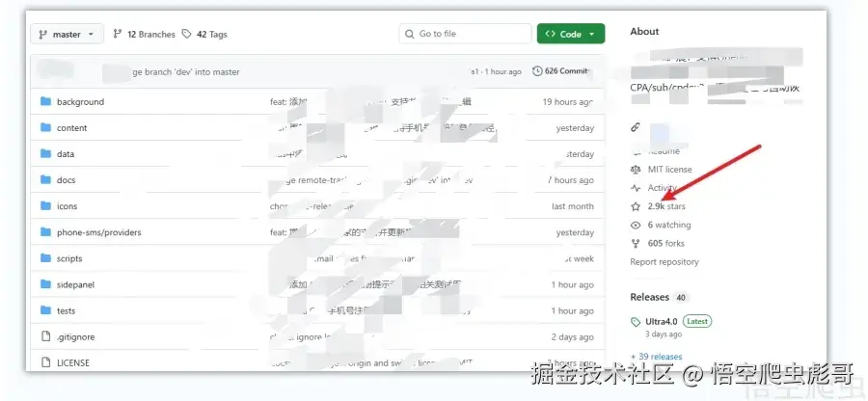Open the master branch dropdown
868x401 pixels.
pyautogui.click(x=67, y=35)
